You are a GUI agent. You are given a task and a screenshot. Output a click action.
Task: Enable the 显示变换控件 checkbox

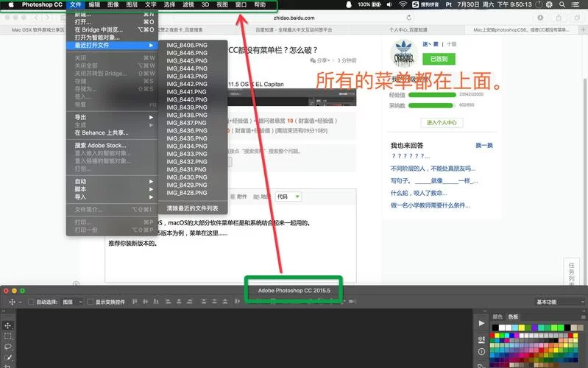pyautogui.click(x=91, y=302)
